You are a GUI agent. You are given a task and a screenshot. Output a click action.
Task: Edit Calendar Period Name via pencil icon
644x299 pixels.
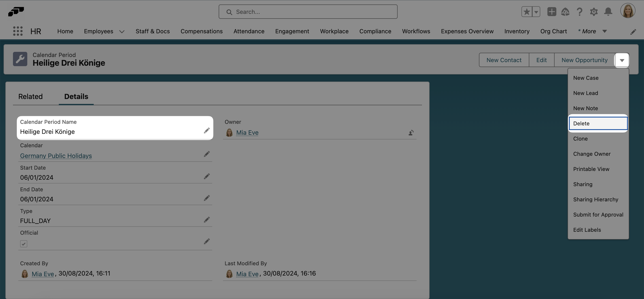click(x=207, y=130)
